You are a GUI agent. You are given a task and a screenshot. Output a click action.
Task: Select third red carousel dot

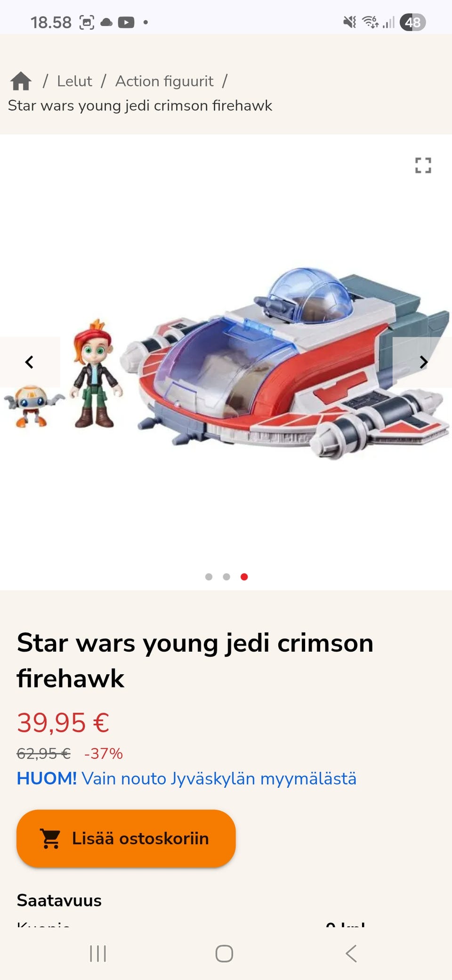pos(244,577)
